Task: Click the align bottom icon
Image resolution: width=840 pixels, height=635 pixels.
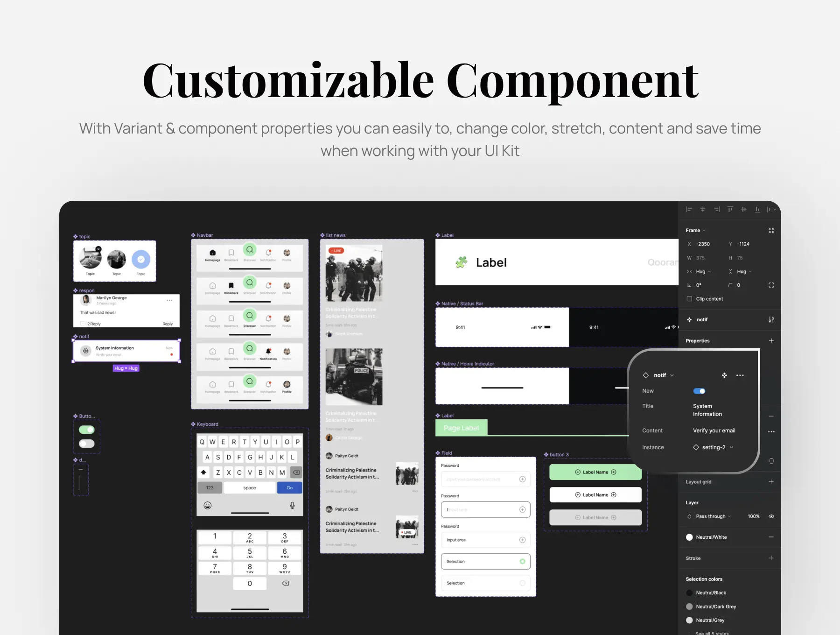Action: pos(757,210)
